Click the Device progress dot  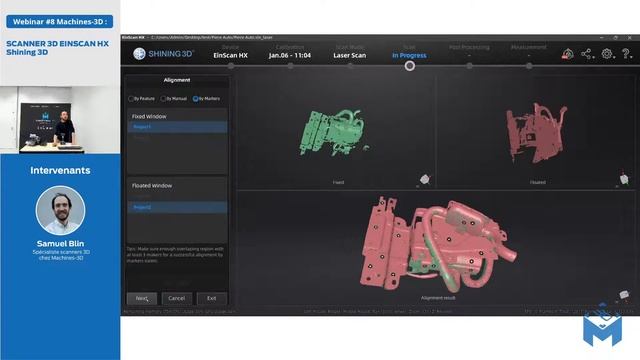coord(231,66)
